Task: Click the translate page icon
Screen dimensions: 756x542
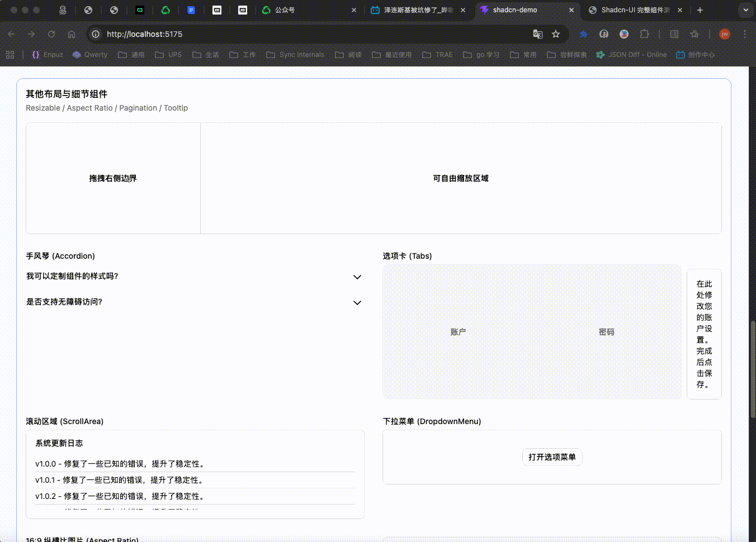Action: coord(538,34)
